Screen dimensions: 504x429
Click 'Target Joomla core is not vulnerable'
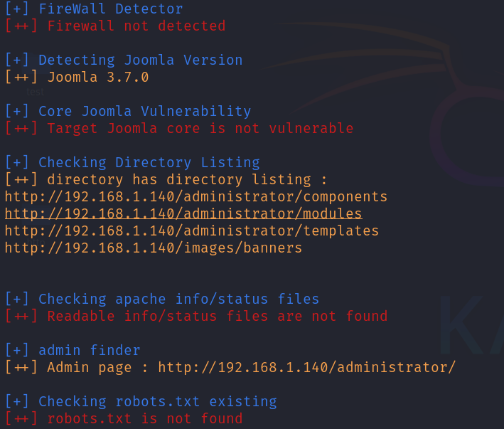coord(200,128)
